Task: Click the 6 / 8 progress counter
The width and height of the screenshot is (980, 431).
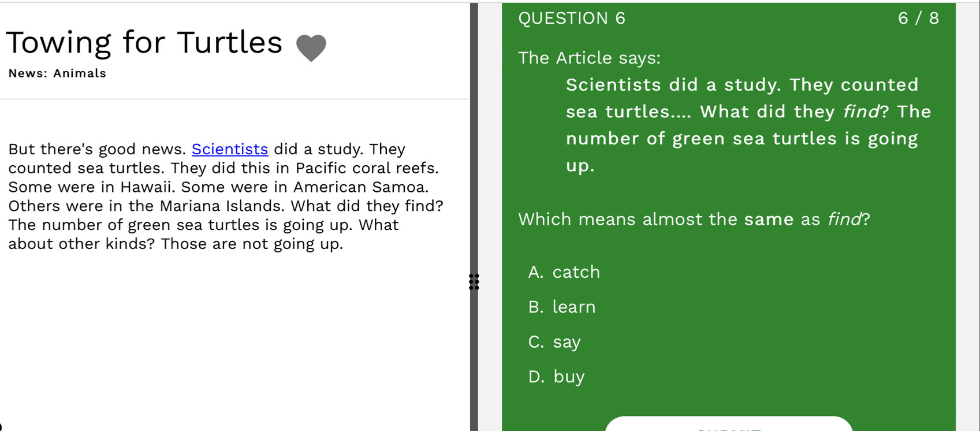Action: coord(918,18)
